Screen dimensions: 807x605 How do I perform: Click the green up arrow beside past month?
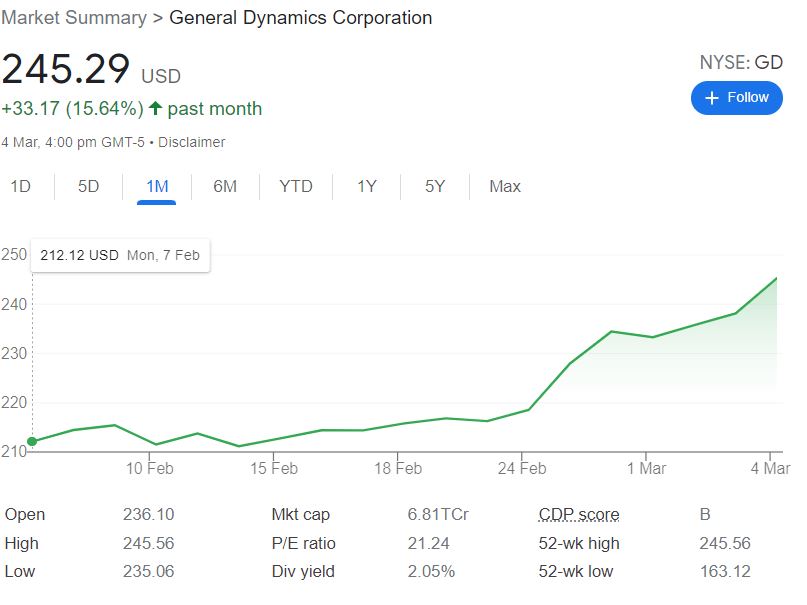(155, 108)
